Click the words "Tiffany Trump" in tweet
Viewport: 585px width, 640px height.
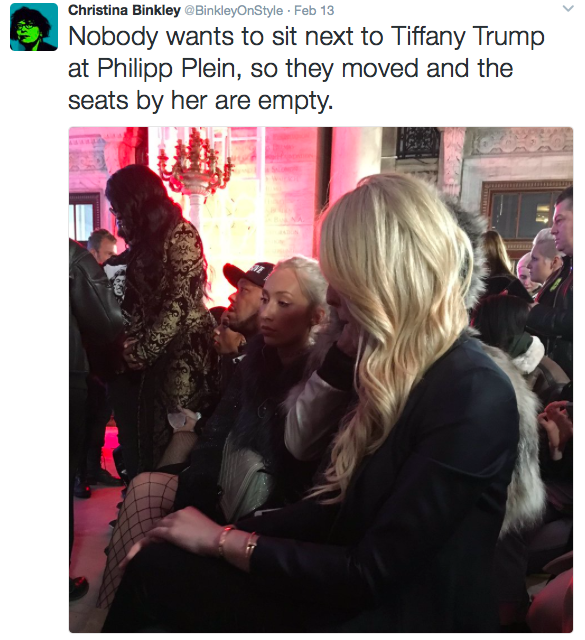(x=467, y=37)
